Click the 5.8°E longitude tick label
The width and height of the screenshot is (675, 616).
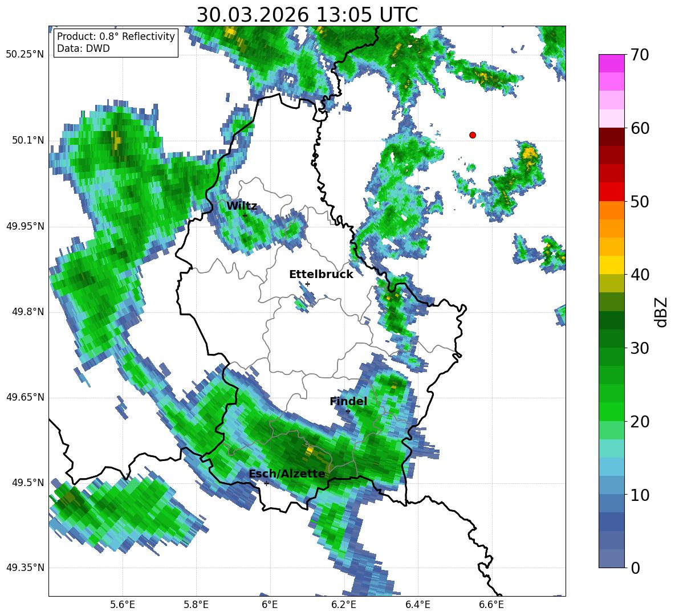(196, 605)
